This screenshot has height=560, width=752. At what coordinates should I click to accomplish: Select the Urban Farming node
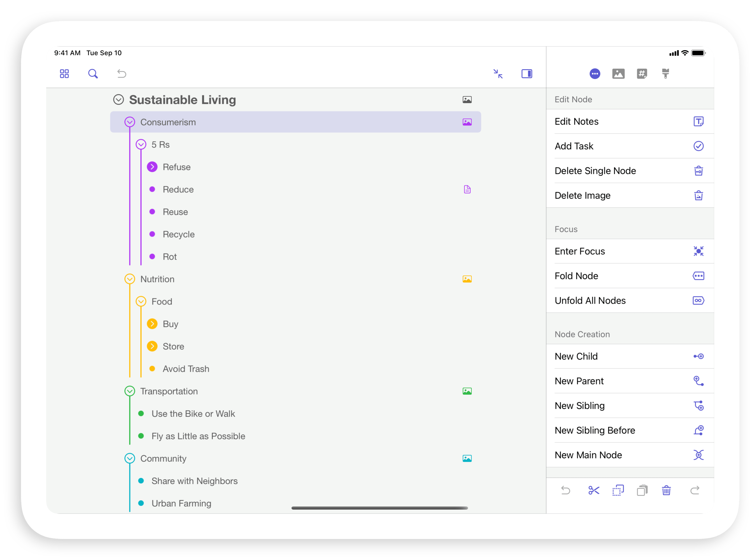click(181, 503)
